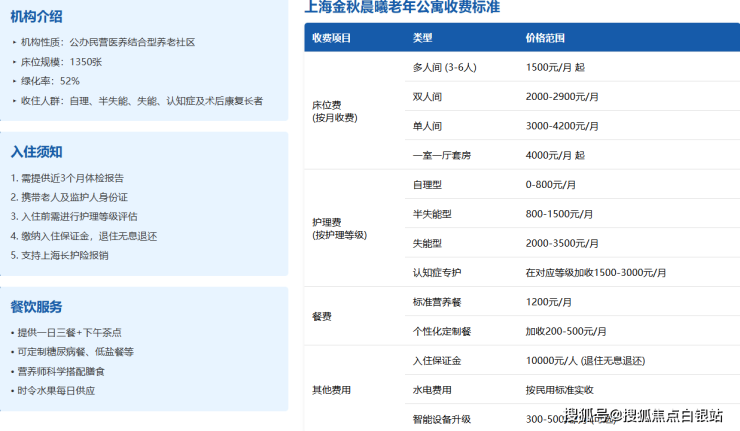Click the text 加收200-500元/月

tap(566, 331)
